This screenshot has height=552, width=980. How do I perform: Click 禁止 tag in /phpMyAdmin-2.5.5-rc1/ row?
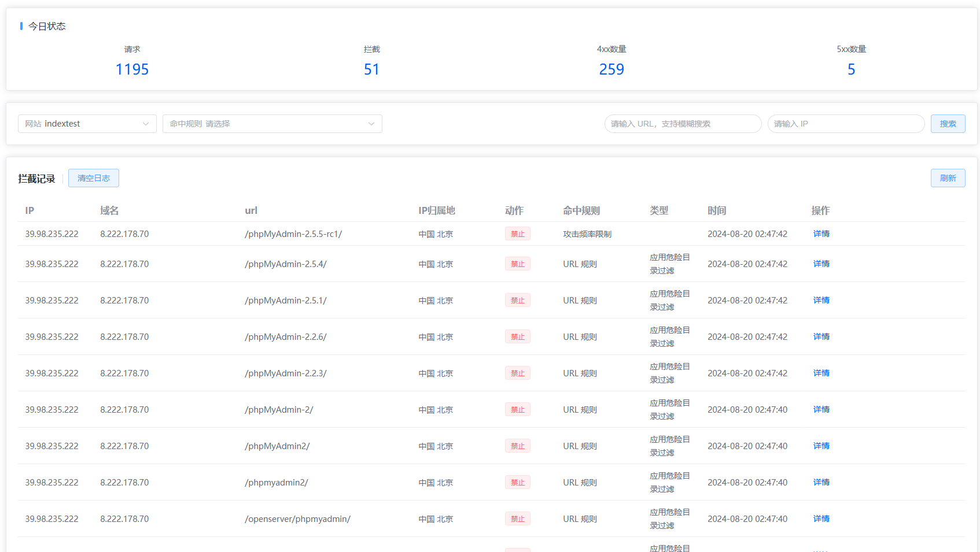coord(518,234)
